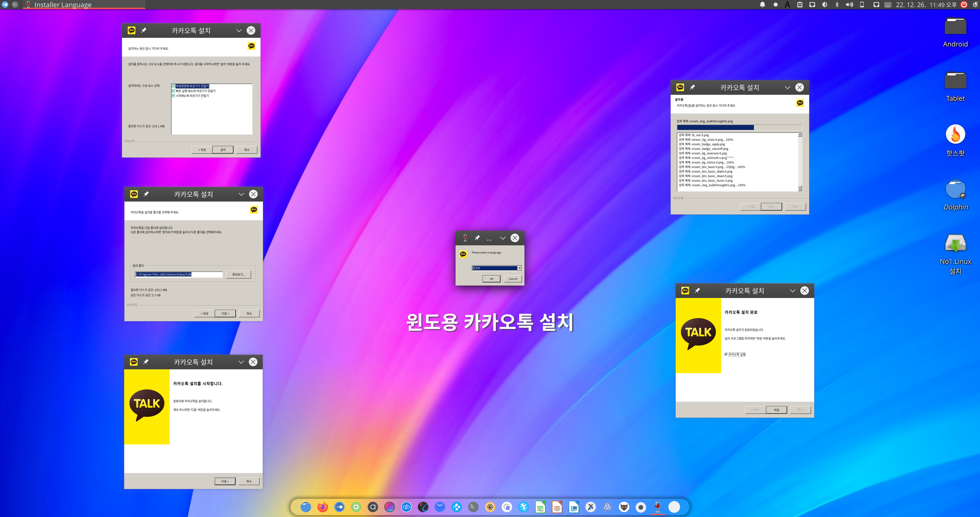Open notifications bell in the system tray
980x517 pixels.
click(762, 5)
